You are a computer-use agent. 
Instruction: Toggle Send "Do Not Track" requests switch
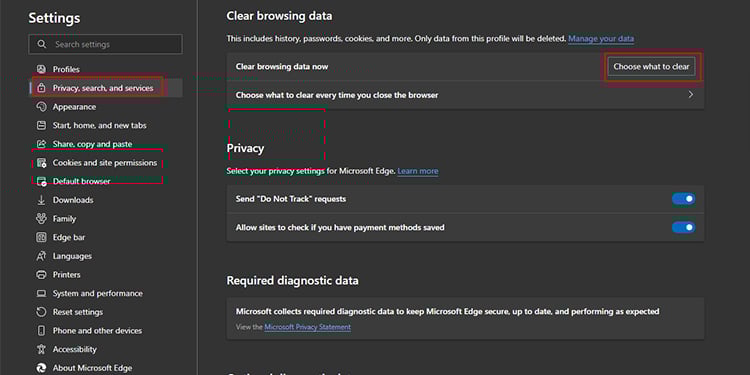[684, 199]
